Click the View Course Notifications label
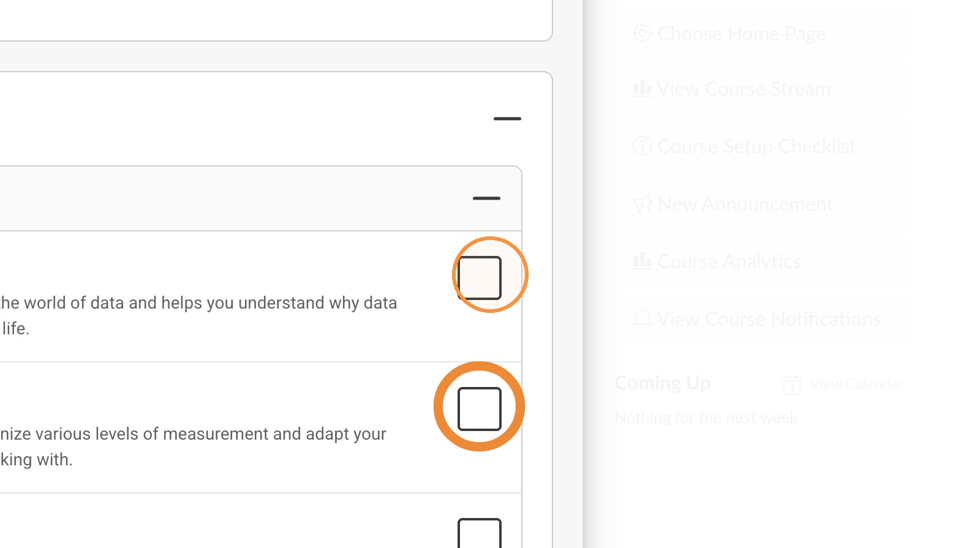The height and width of the screenshot is (548, 980). point(769,319)
